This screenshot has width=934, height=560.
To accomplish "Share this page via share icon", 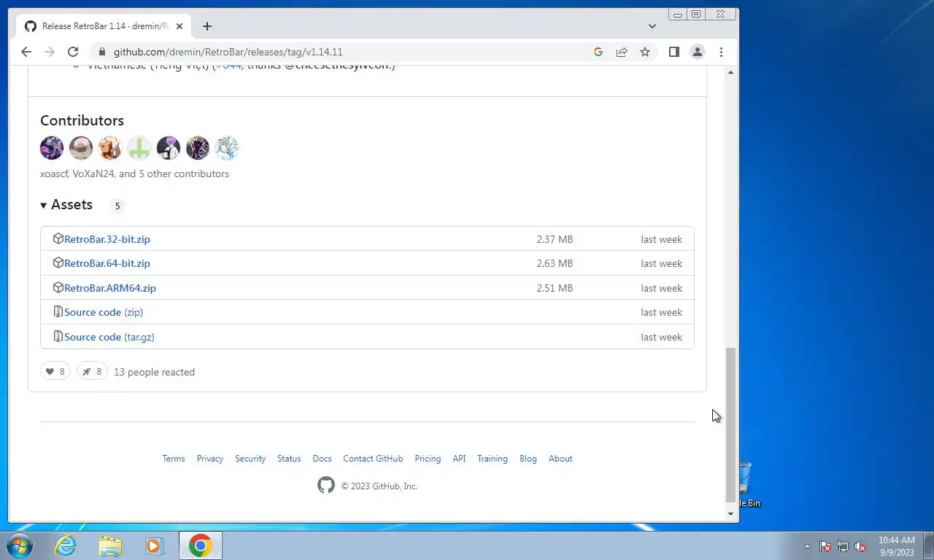I will click(622, 52).
